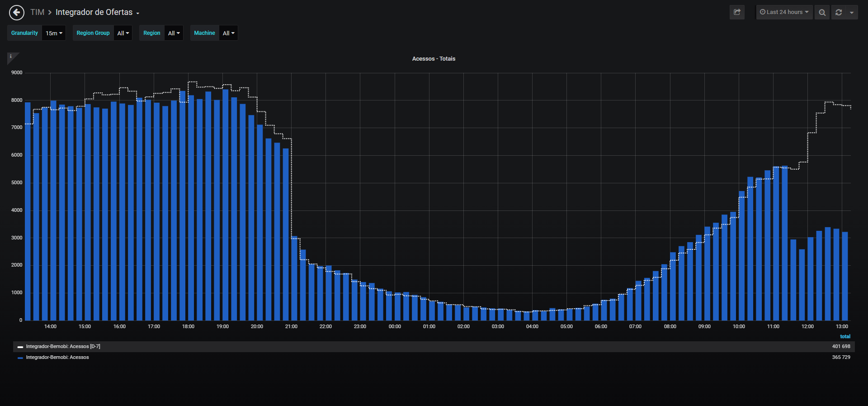This screenshot has height=406, width=868.
Task: Sort the legend by the total column header
Action: tap(845, 337)
